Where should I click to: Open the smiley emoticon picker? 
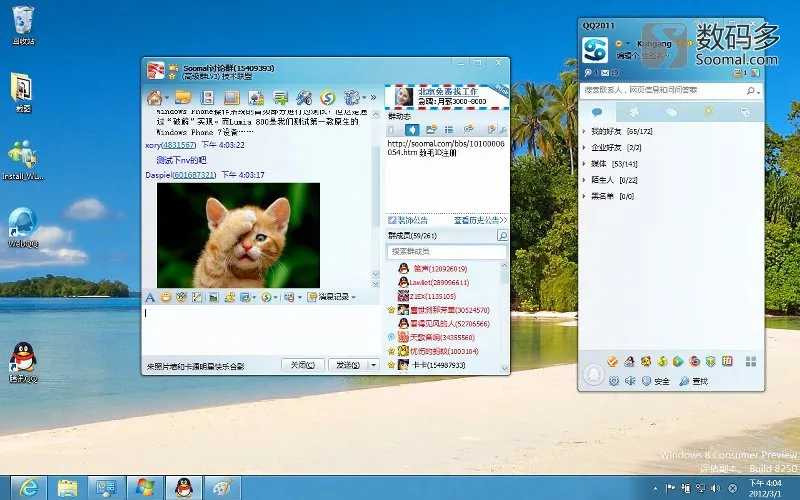click(166, 297)
